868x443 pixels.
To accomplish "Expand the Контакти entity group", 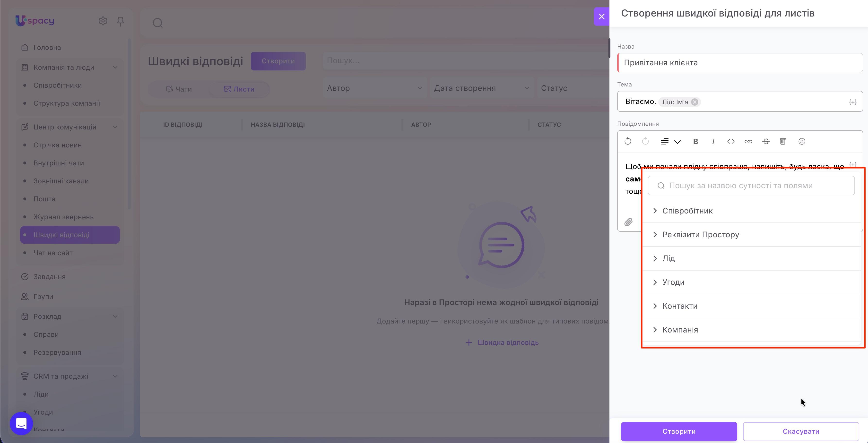I will pyautogui.click(x=751, y=306).
